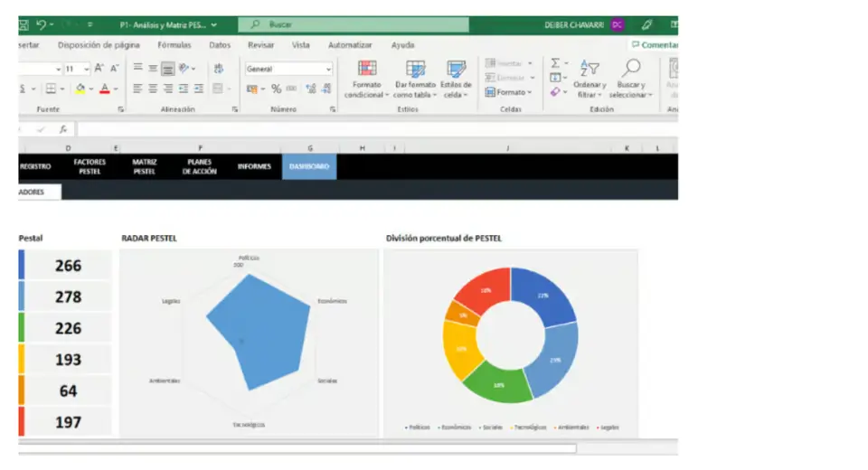Viewport: 868px width, 470px height.
Task: Click the font color red A
Action: tap(104, 89)
